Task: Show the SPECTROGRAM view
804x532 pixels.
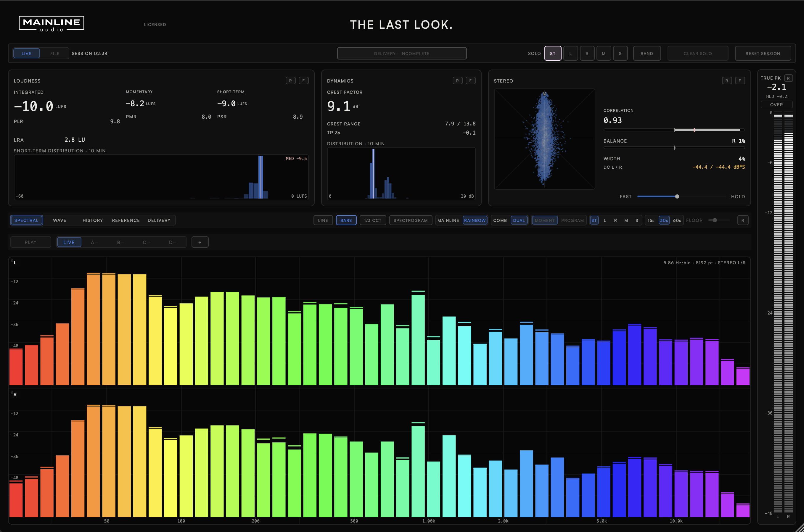Action: pos(411,220)
